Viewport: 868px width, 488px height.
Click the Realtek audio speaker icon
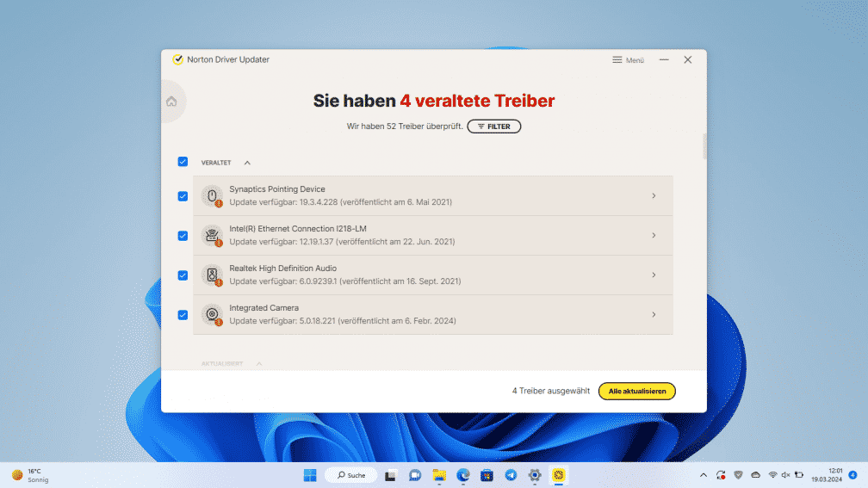pyautogui.click(x=212, y=275)
